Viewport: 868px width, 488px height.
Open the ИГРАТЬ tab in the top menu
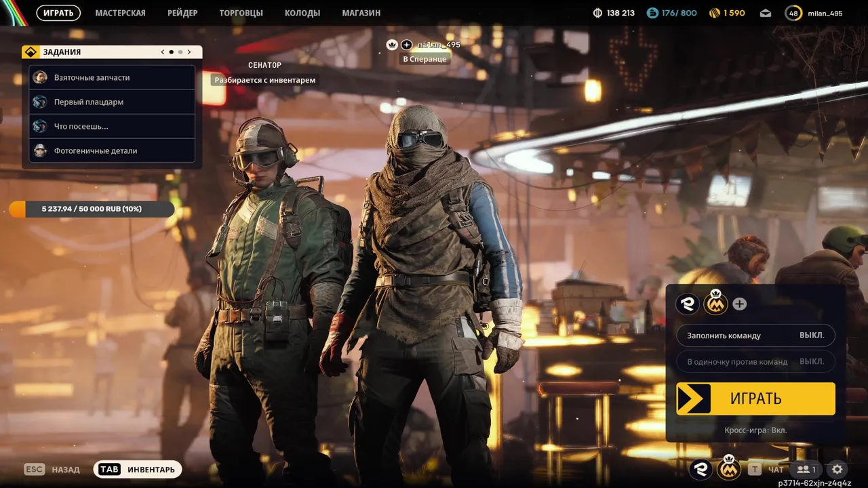[58, 13]
